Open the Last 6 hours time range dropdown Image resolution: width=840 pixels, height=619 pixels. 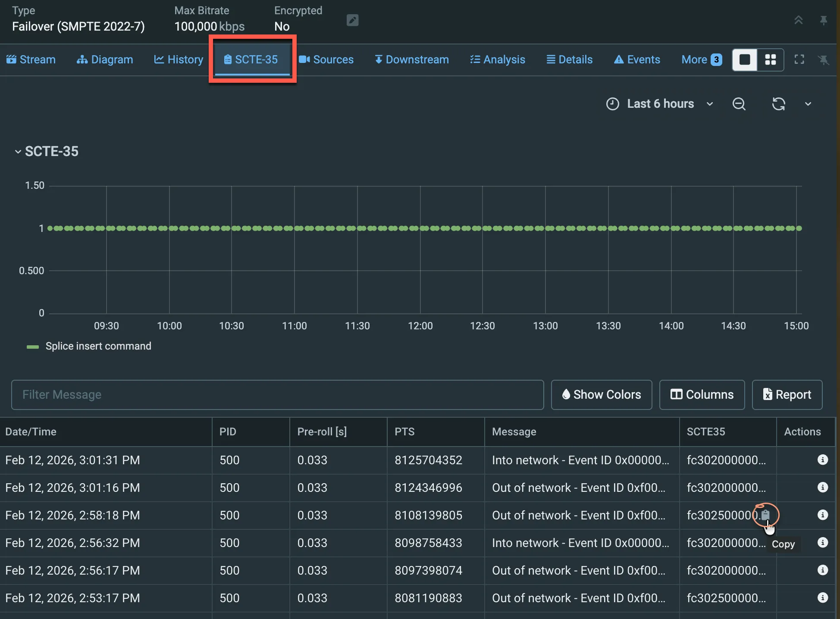click(x=660, y=104)
